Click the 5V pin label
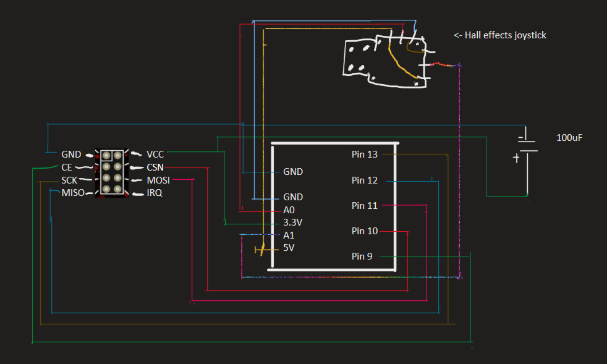The height and width of the screenshot is (364, 607). (x=289, y=248)
